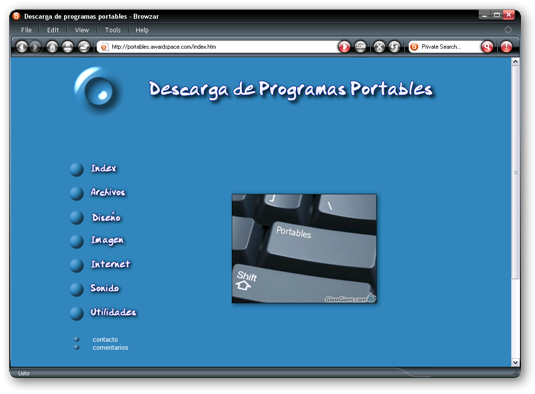The height and width of the screenshot is (394, 535).
Task: Open the View menu
Action: [x=82, y=30]
